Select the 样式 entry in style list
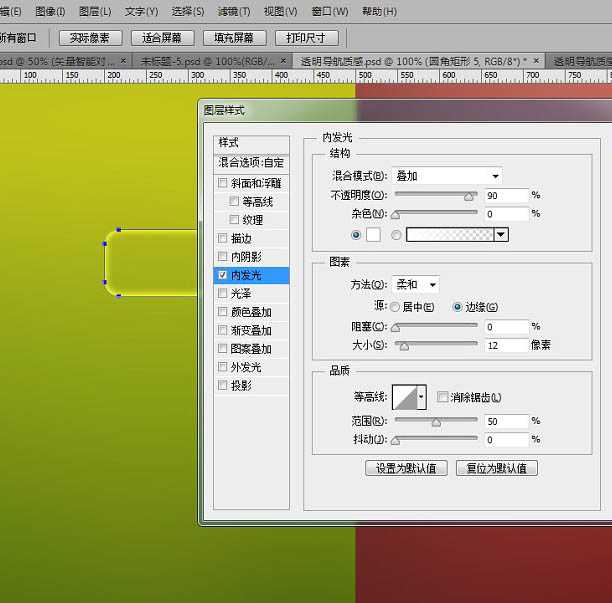The image size is (612, 603). 251,143
